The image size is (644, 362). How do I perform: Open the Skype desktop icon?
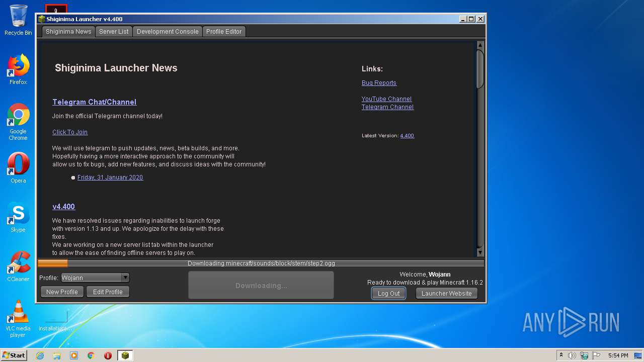[18, 217]
